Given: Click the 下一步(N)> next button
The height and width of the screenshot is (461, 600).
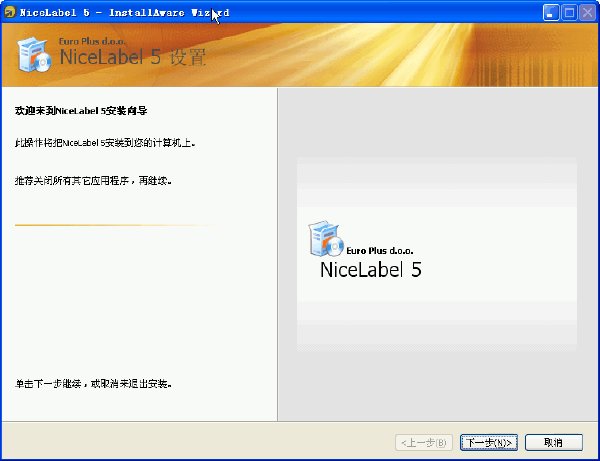Looking at the screenshot, I should click(489, 443).
